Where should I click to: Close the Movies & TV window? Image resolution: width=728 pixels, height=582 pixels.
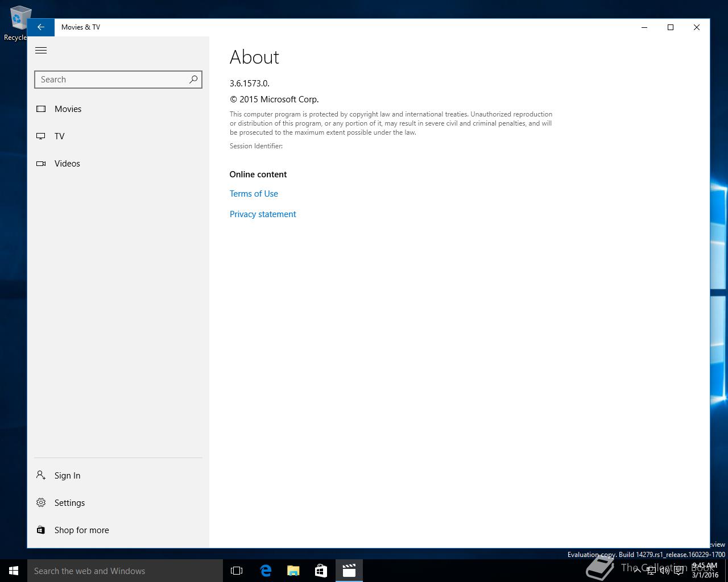coord(697,27)
